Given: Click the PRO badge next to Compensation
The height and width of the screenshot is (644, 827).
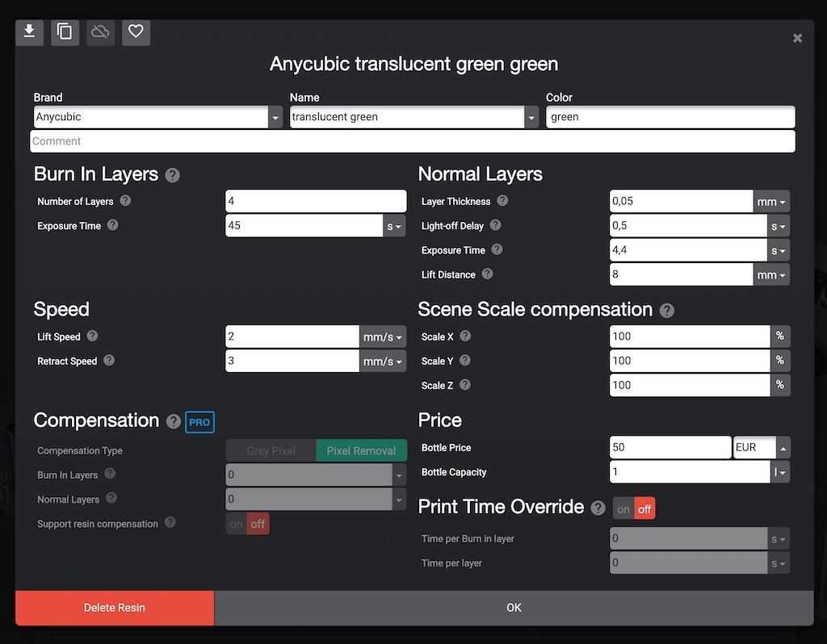Looking at the screenshot, I should [200, 421].
